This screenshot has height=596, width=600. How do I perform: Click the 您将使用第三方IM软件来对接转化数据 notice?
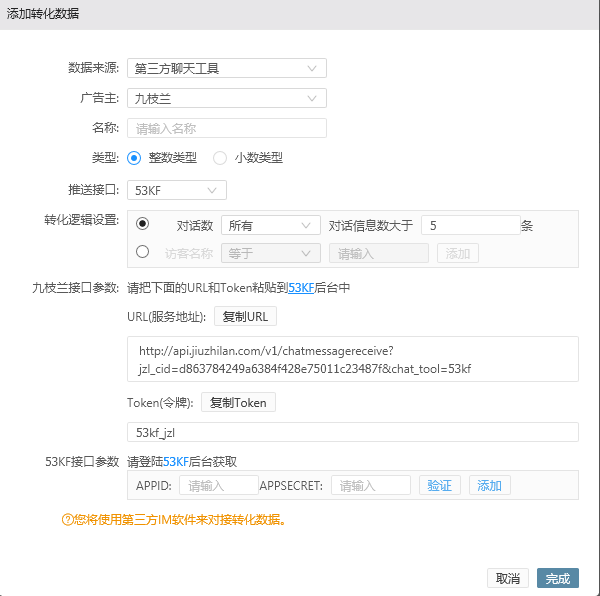pyautogui.click(x=180, y=520)
